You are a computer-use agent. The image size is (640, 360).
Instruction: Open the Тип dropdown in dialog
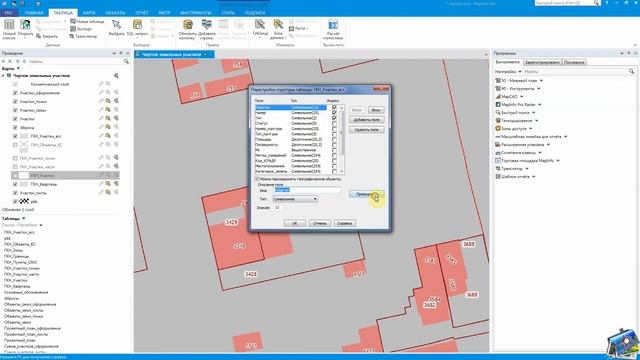point(295,199)
